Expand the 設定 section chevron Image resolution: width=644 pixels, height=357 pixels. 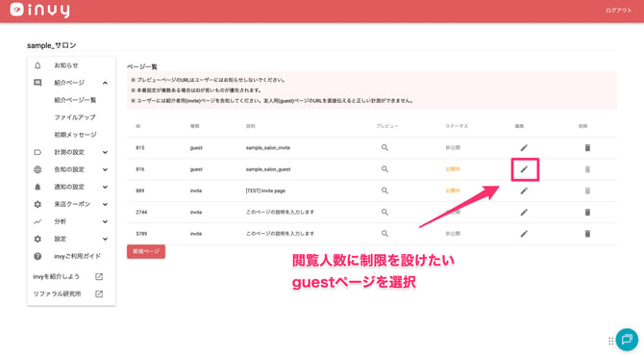[x=105, y=239]
